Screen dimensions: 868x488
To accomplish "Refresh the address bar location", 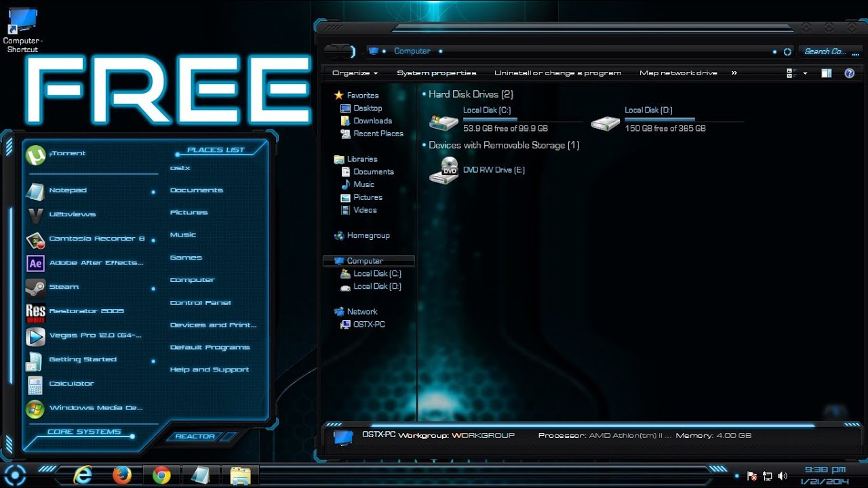I will (x=787, y=52).
